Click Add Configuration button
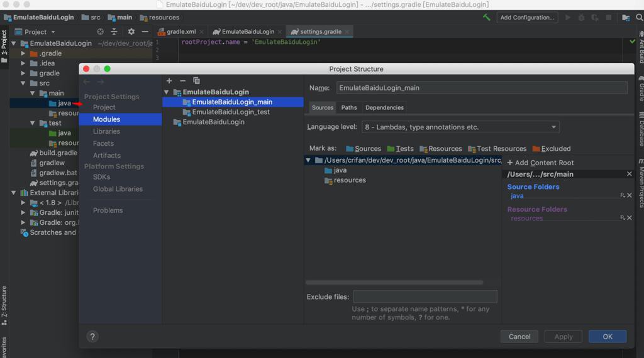This screenshot has height=358, width=644. tap(527, 17)
